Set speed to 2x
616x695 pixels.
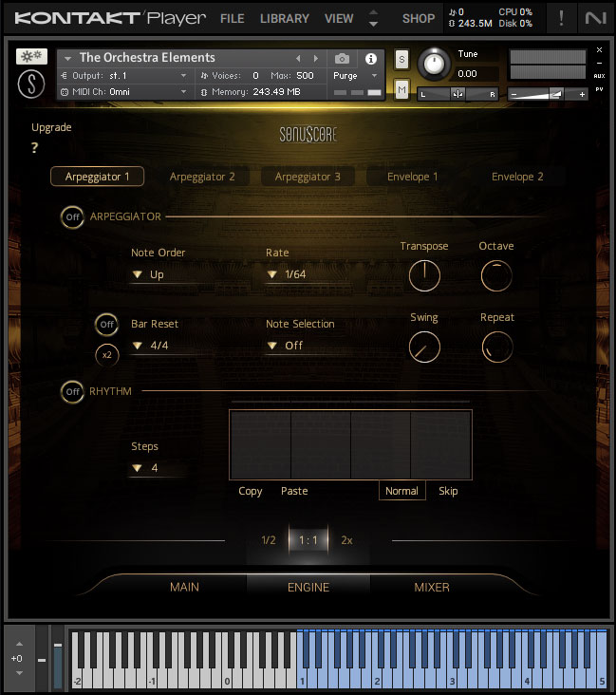point(346,540)
